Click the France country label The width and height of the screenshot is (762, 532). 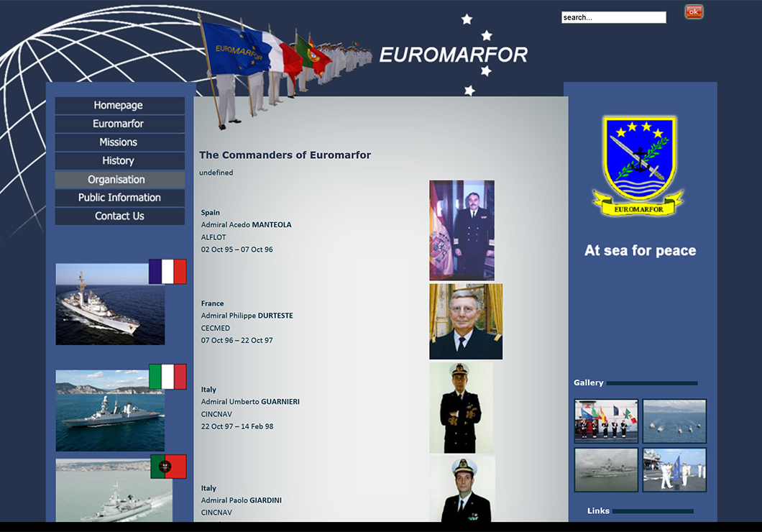212,303
